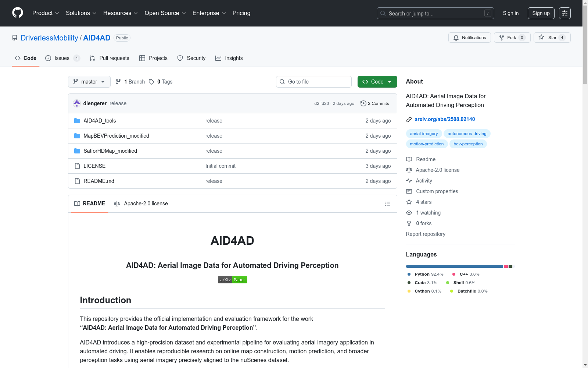The image size is (588, 368).
Task: Expand the Solutions menu
Action: click(x=81, y=13)
